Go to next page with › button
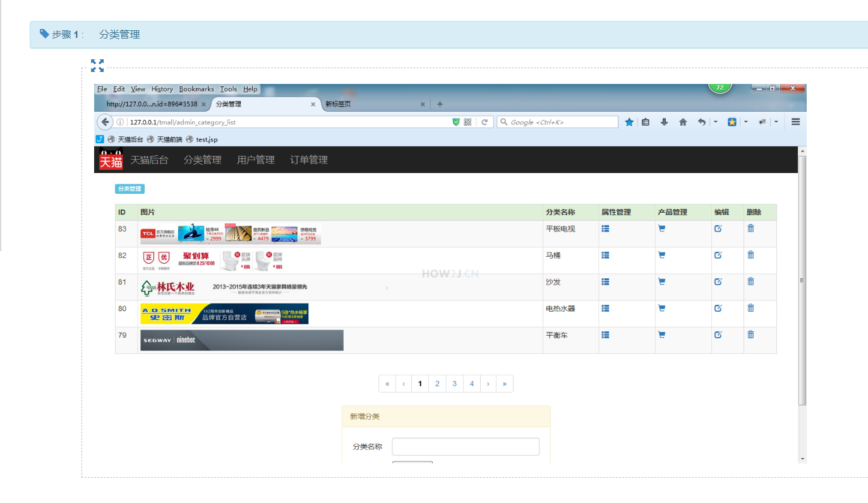Screen dimensions: 868x503 488,384
